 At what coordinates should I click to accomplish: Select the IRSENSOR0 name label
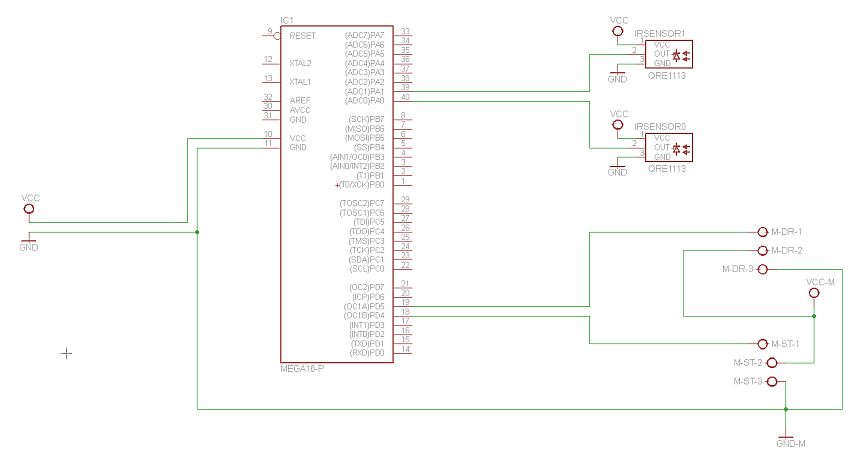(659, 127)
